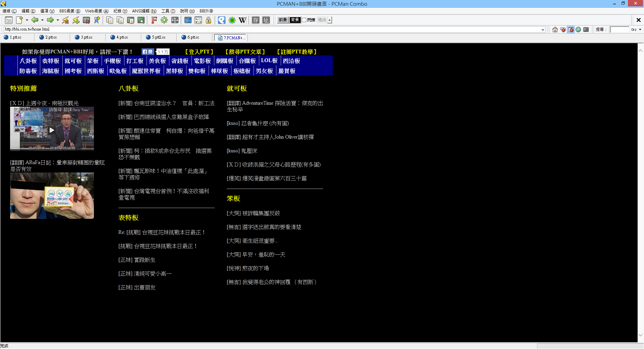Viewport: 644px width, 349px height.
Task: Expand the address bar dropdown
Action: 543,30
